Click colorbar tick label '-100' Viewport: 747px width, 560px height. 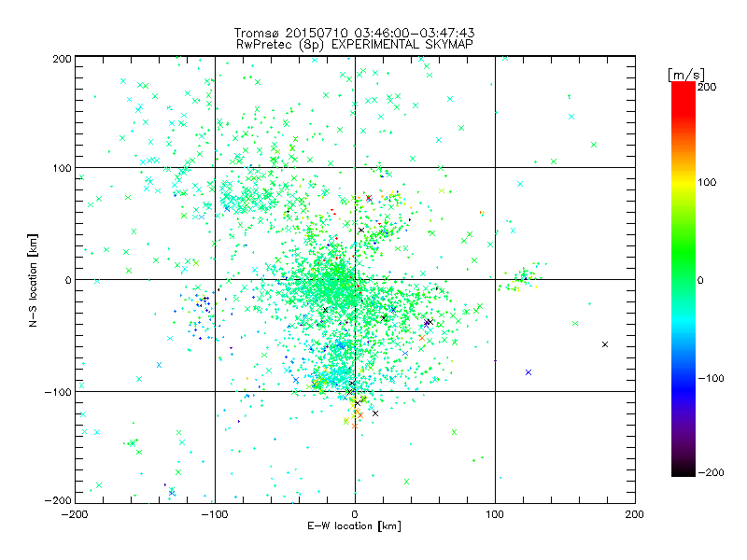[712, 379]
